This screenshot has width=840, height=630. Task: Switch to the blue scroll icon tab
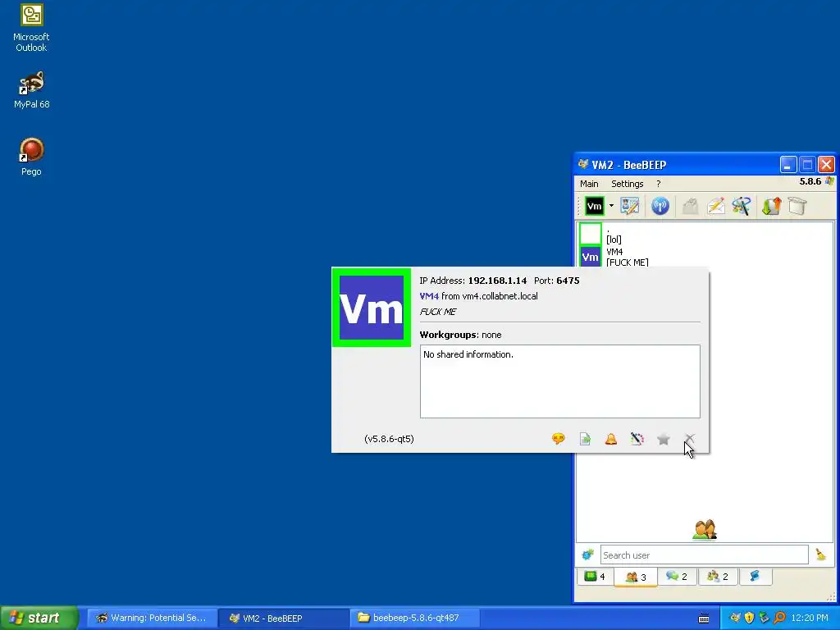[756, 577]
